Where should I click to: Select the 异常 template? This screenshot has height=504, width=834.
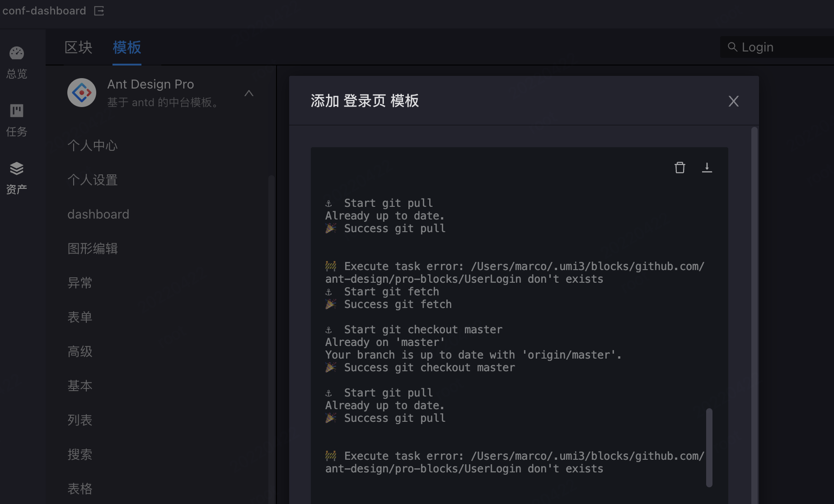[x=80, y=283]
